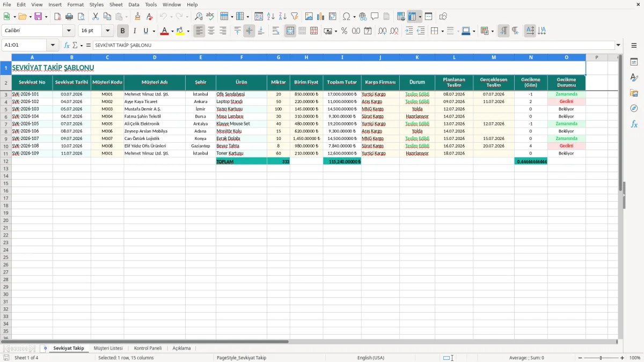Open the sidebar Gallery icon
The height and width of the screenshot is (362, 644).
click(x=634, y=93)
